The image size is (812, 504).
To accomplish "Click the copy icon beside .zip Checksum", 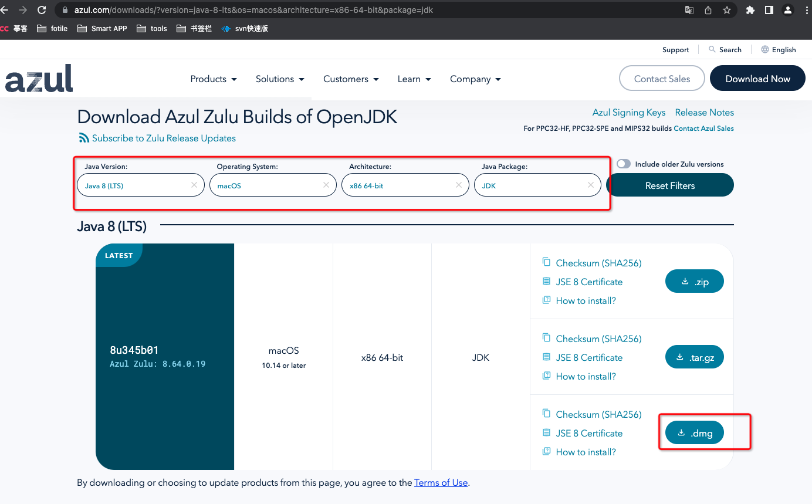I will click(x=547, y=262).
